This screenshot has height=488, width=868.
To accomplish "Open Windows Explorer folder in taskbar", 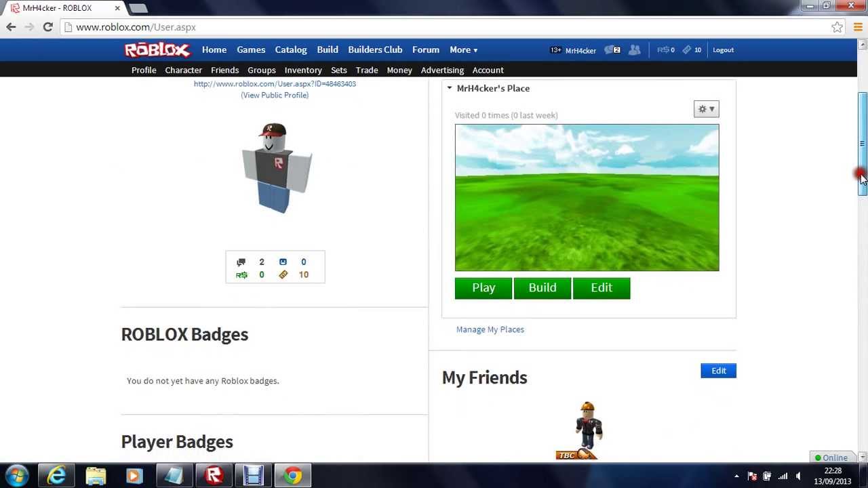I will tap(96, 476).
